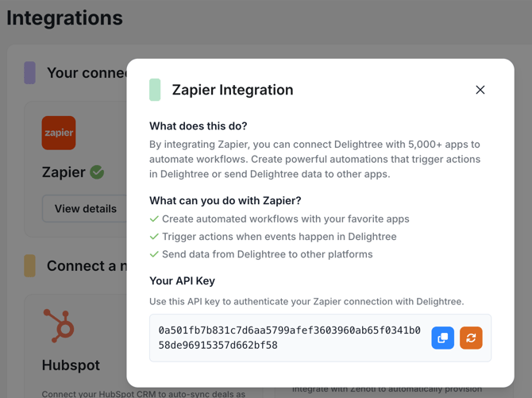532x398 pixels.
Task: Close the Zapier Integration dialog
Action: [x=480, y=90]
